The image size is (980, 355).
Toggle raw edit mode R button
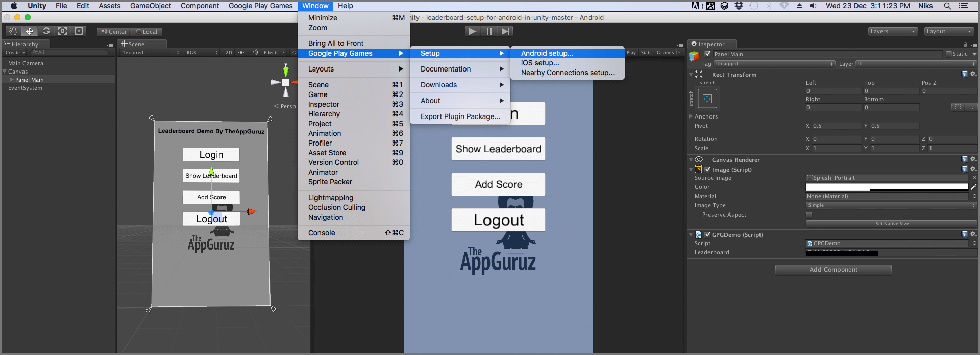(x=971, y=107)
